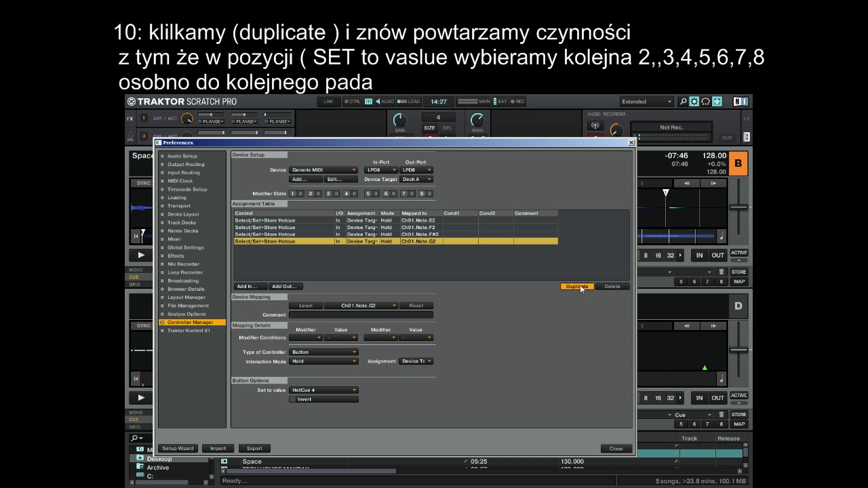
Task: Open the In-Port LPD8 dropdown
Action: pyautogui.click(x=380, y=170)
